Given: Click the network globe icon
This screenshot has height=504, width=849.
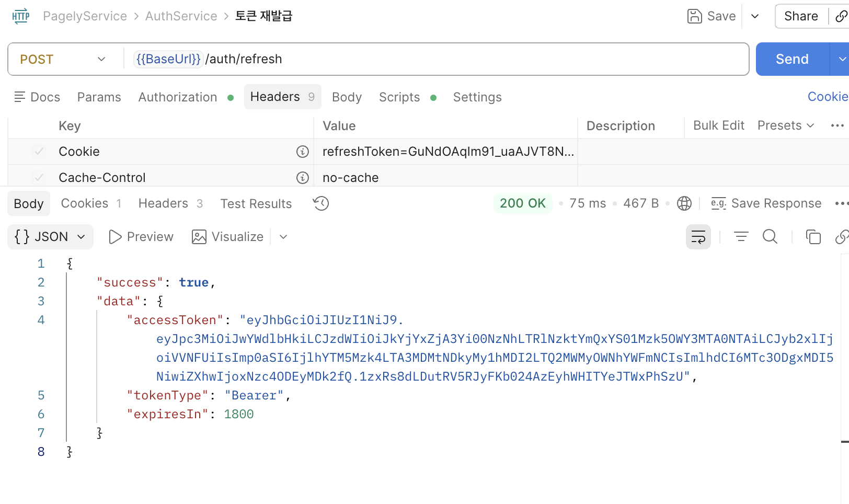Looking at the screenshot, I should point(684,203).
